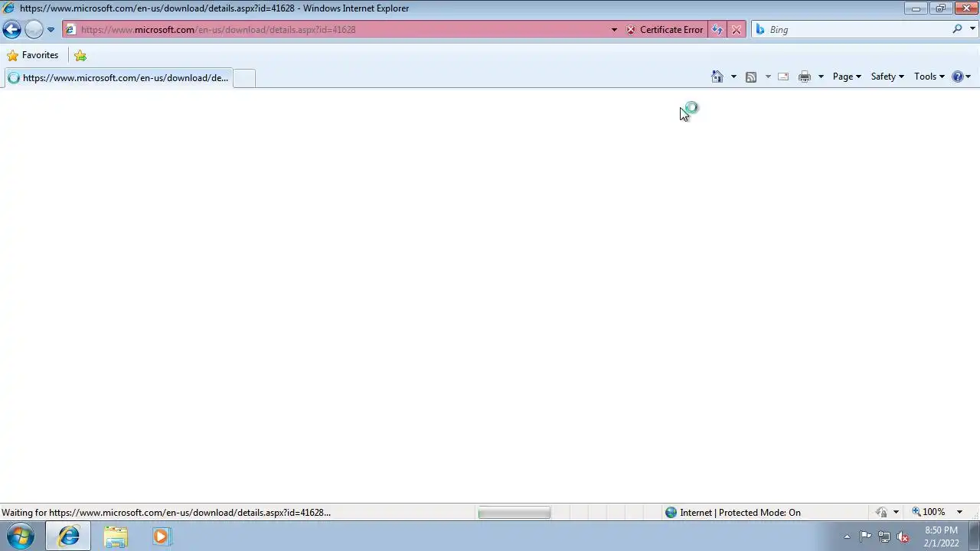Open the Page menu
This screenshot has height=551, width=980.
coord(847,77)
